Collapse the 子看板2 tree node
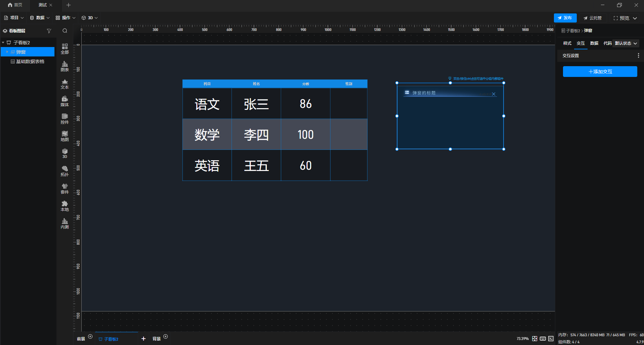The width and height of the screenshot is (644, 345). coord(3,43)
